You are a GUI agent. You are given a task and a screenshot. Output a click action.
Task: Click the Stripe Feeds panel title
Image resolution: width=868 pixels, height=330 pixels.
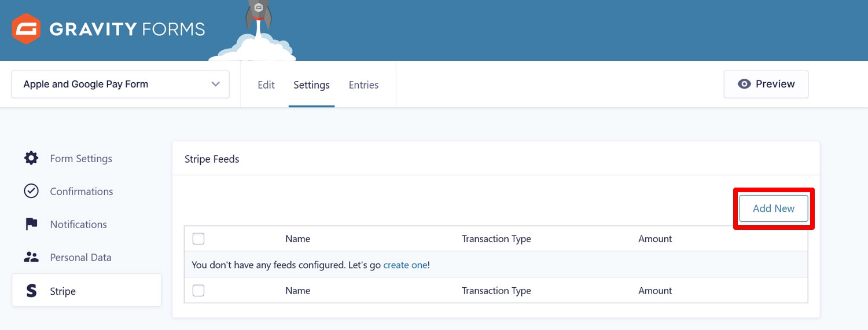click(212, 159)
